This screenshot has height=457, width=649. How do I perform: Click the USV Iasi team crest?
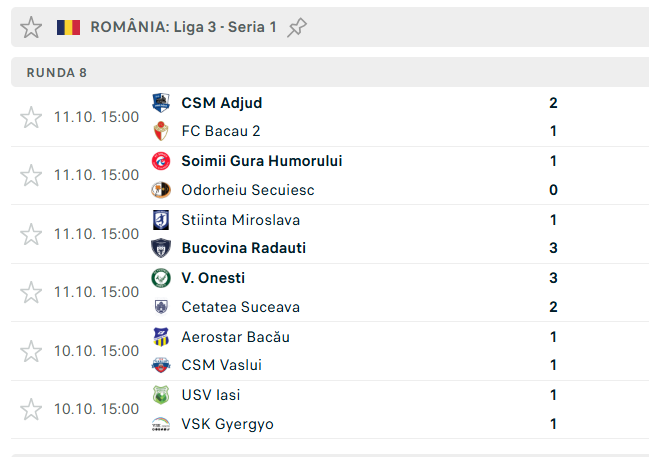tap(161, 395)
